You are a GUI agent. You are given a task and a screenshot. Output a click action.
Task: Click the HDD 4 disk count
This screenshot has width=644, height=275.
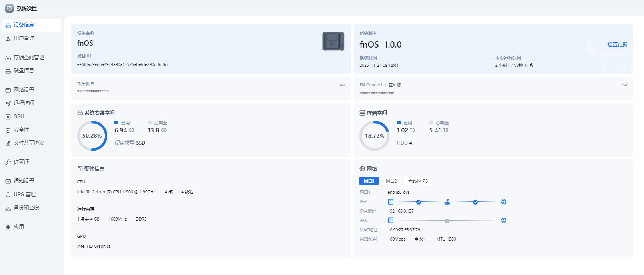405,143
